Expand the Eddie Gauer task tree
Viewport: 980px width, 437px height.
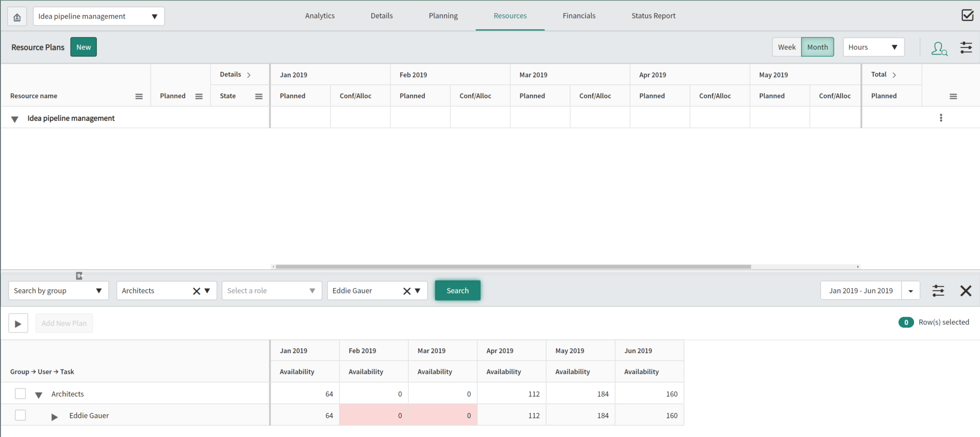tap(54, 415)
